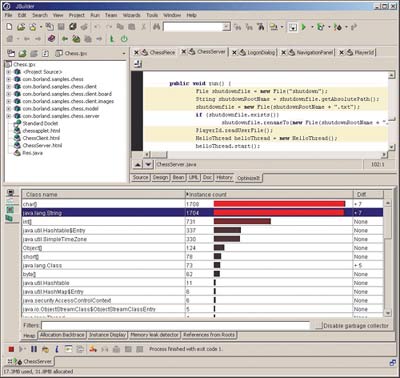The width and height of the screenshot is (400, 378).
Task: Select the Source view tab
Action: point(140,177)
